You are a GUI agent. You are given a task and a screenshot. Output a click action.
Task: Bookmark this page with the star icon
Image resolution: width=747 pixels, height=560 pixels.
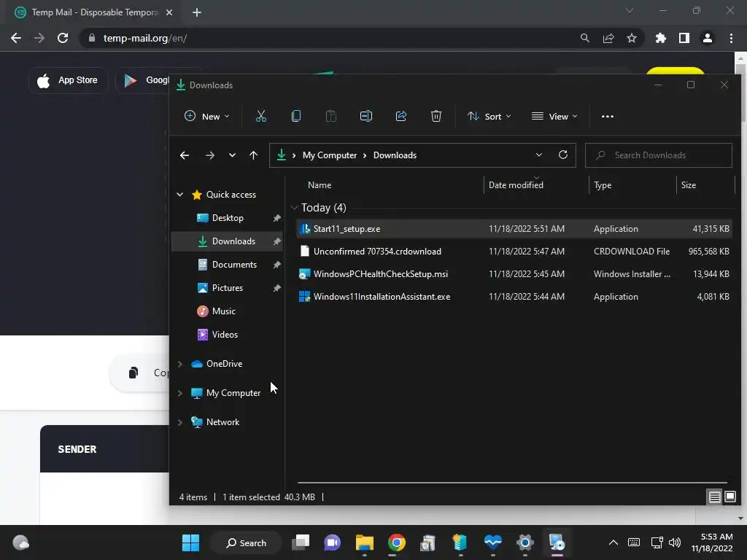pyautogui.click(x=632, y=38)
